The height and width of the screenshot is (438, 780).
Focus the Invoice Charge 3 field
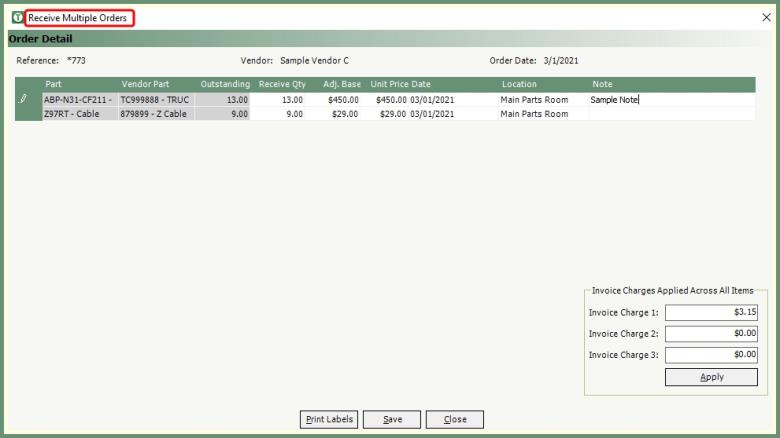pyautogui.click(x=711, y=355)
